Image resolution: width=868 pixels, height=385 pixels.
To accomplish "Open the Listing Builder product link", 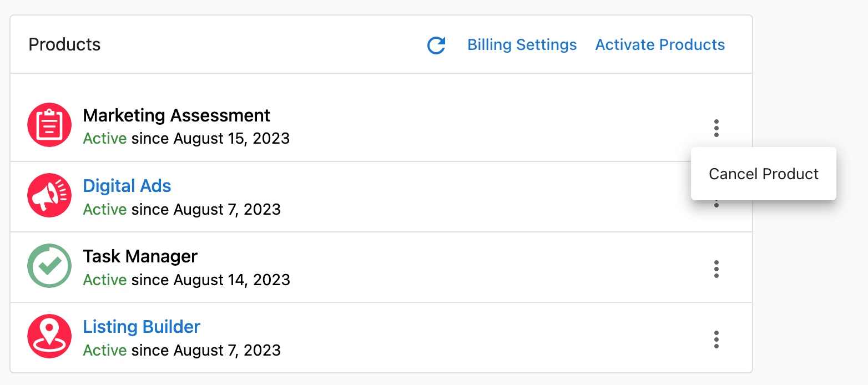I will (142, 327).
